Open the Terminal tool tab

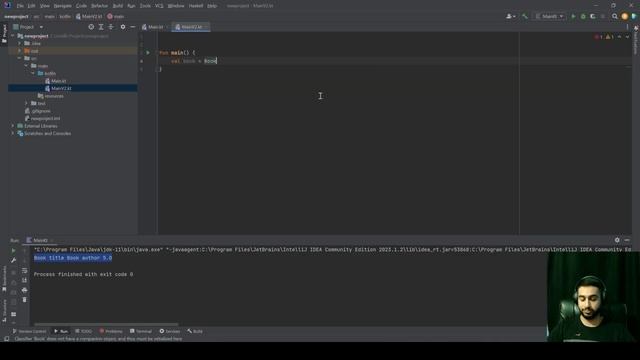click(x=141, y=331)
